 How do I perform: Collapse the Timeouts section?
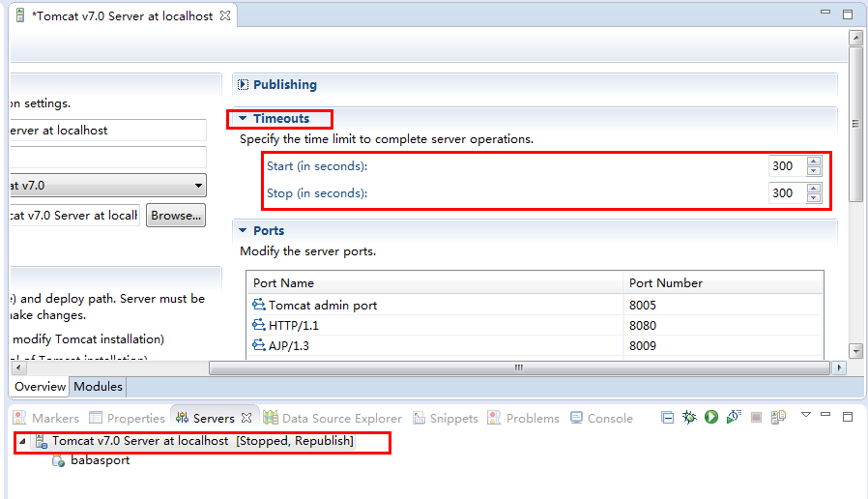click(243, 118)
